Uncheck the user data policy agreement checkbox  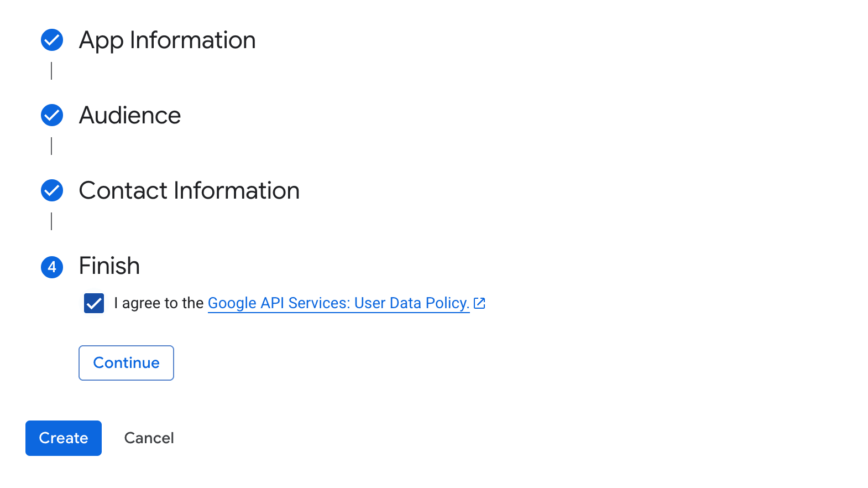94,303
